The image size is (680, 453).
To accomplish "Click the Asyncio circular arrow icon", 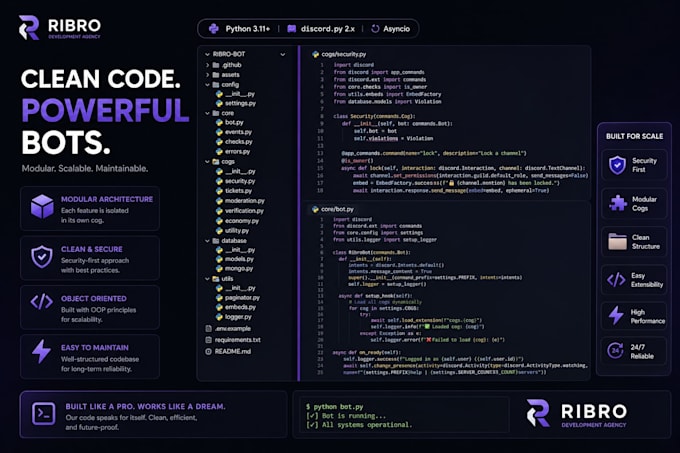I will point(375,29).
